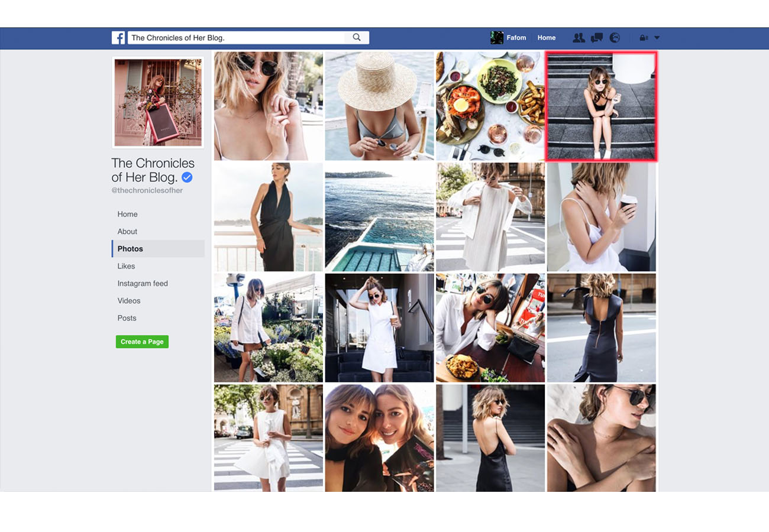Open close-up sunglasses portrait photo
This screenshot has width=769, height=532.
pos(269,106)
